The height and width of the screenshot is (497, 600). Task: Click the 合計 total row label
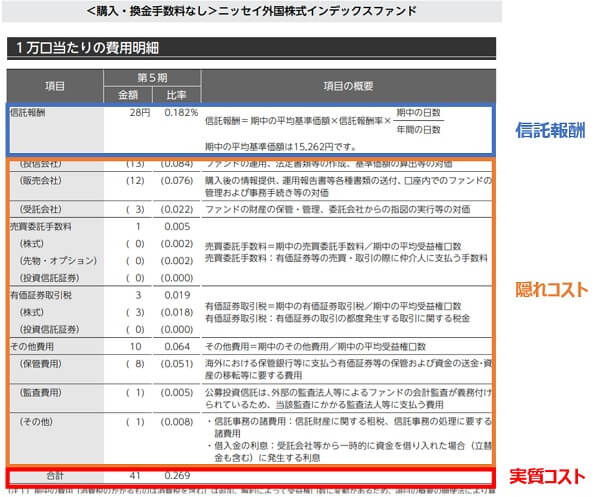(x=55, y=476)
